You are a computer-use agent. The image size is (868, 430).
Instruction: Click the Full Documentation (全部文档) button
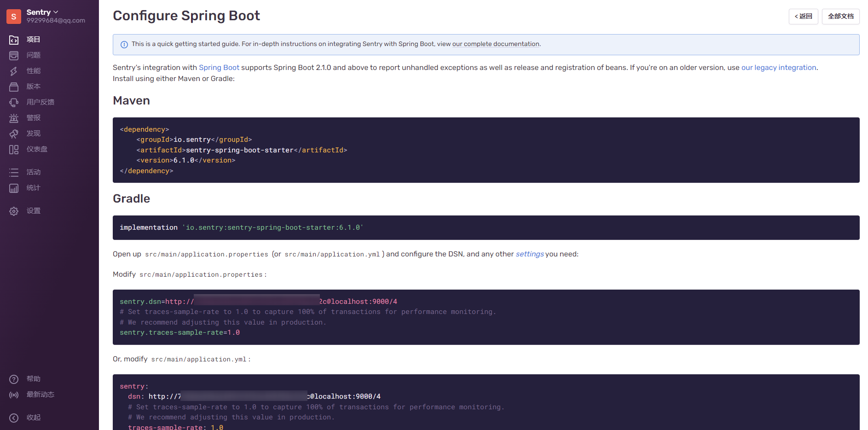click(x=840, y=17)
